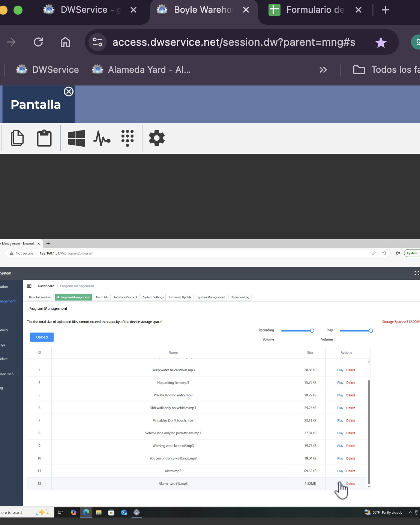Open the key combinations keypad icon

(x=127, y=138)
